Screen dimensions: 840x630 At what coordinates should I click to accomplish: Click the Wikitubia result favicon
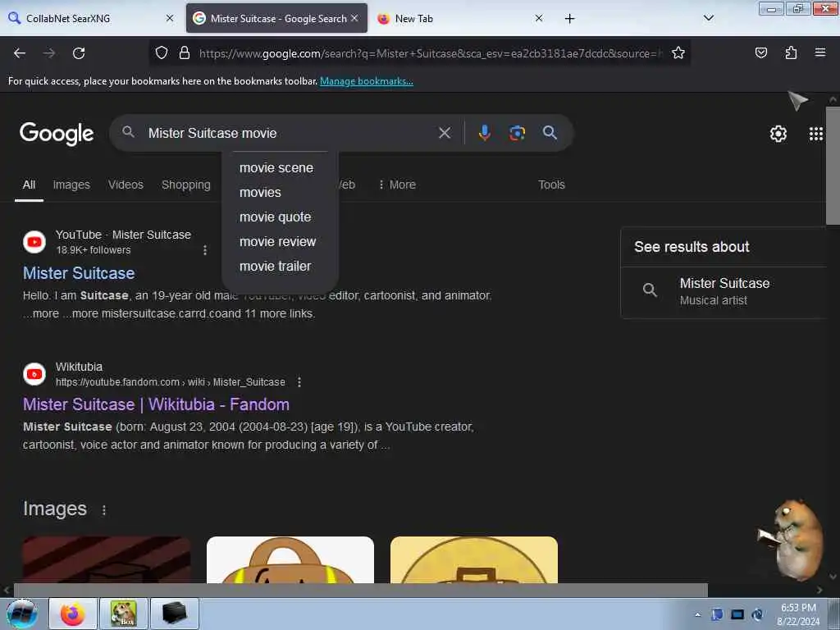pos(34,374)
